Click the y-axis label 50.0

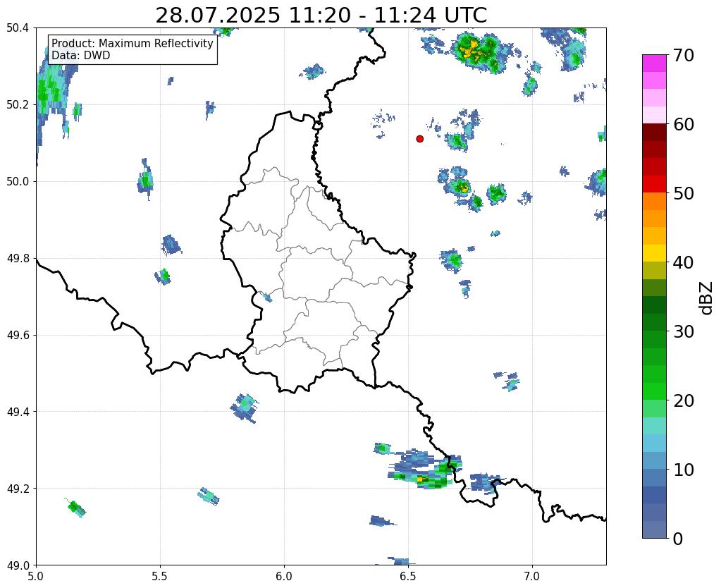point(18,182)
